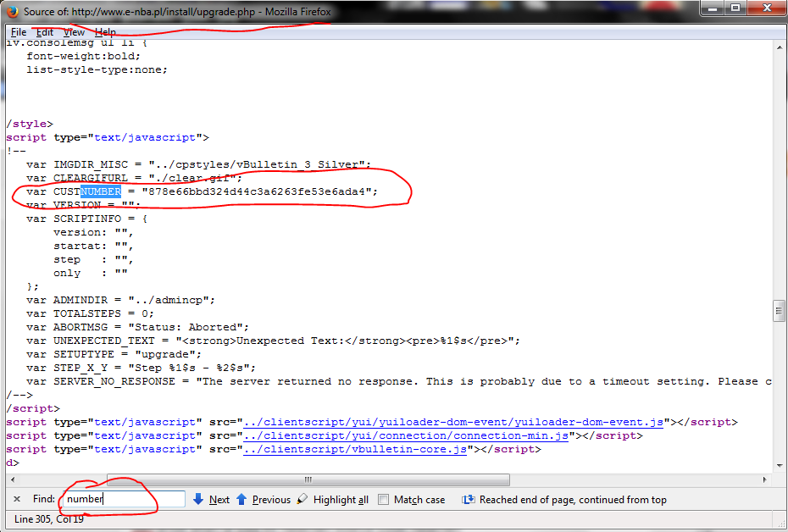Click the vertical scrollbar down arrow

pos(780,466)
